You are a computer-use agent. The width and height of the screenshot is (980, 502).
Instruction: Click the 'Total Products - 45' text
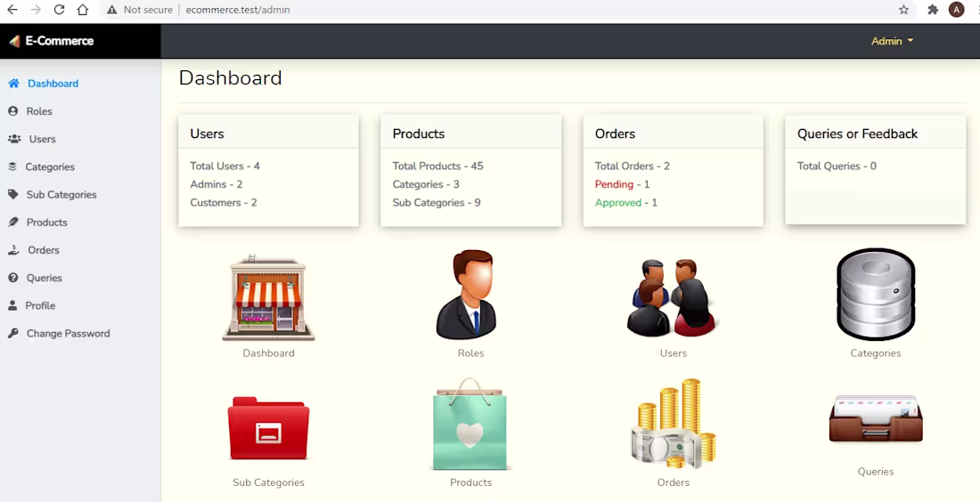point(437,166)
